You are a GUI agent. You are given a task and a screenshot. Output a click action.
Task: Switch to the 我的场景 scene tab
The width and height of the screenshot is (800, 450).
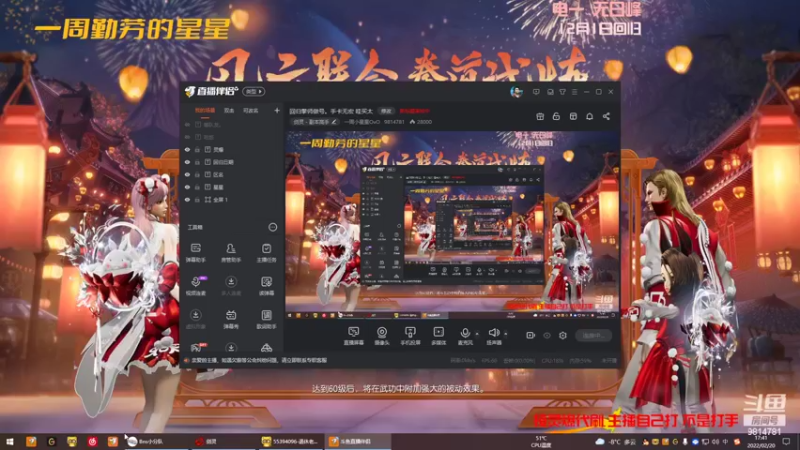point(205,110)
